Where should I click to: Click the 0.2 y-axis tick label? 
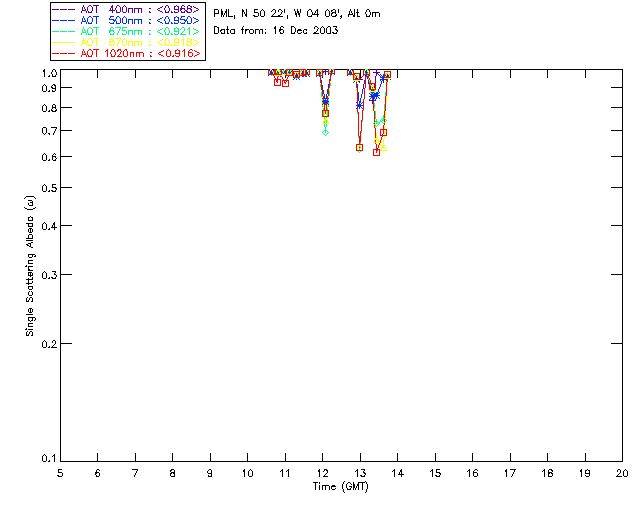pyautogui.click(x=49, y=344)
